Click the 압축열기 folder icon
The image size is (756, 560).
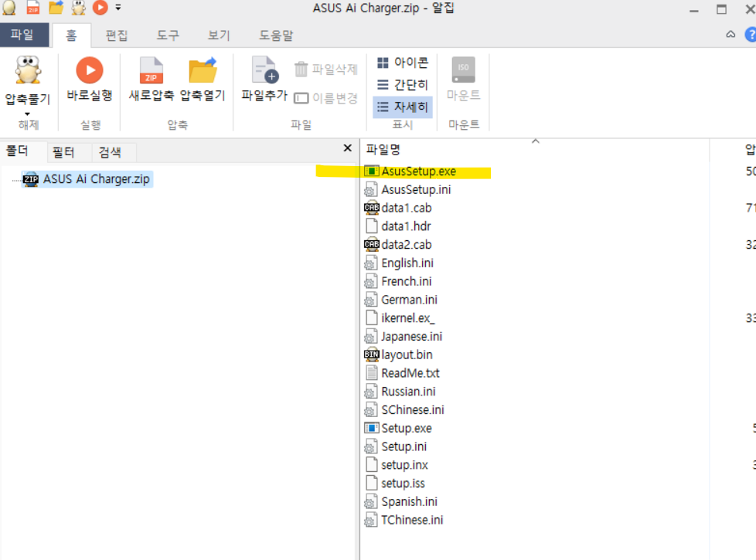tap(203, 70)
